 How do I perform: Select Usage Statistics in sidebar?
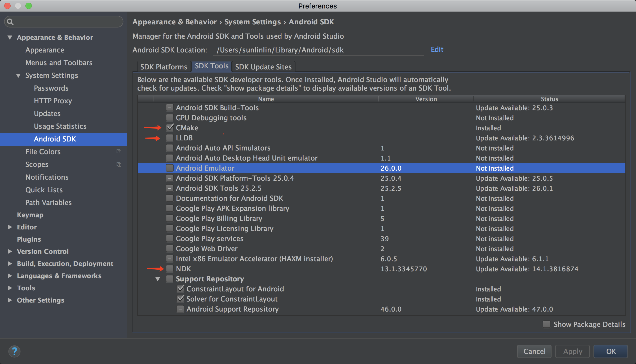coord(60,126)
